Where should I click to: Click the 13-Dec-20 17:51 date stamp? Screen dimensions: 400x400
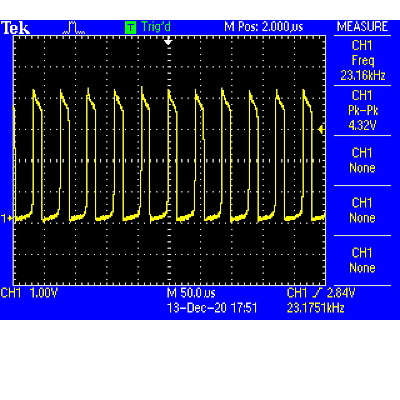(x=212, y=308)
